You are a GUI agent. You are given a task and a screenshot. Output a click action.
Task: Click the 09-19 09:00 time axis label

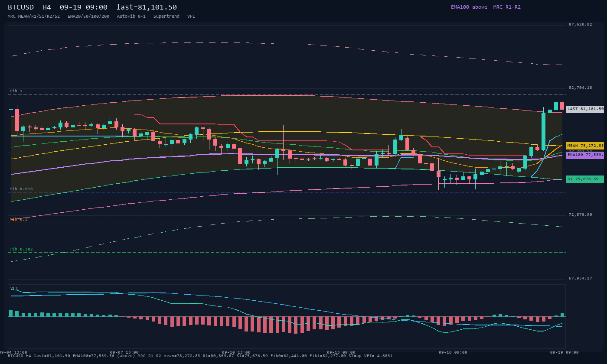565,352
